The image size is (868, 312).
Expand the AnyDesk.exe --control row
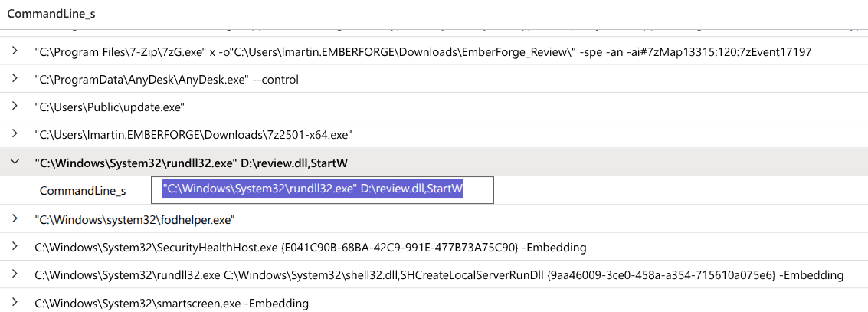coord(15,79)
